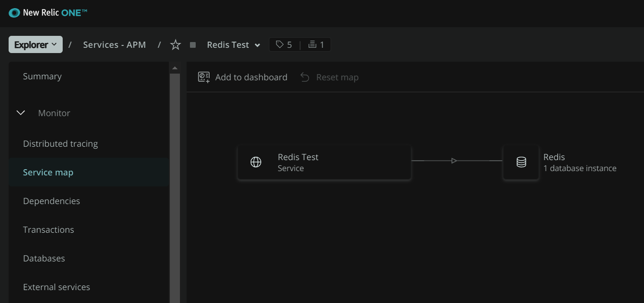This screenshot has height=303, width=644.
Task: Go to the Summary page
Action: [42, 76]
